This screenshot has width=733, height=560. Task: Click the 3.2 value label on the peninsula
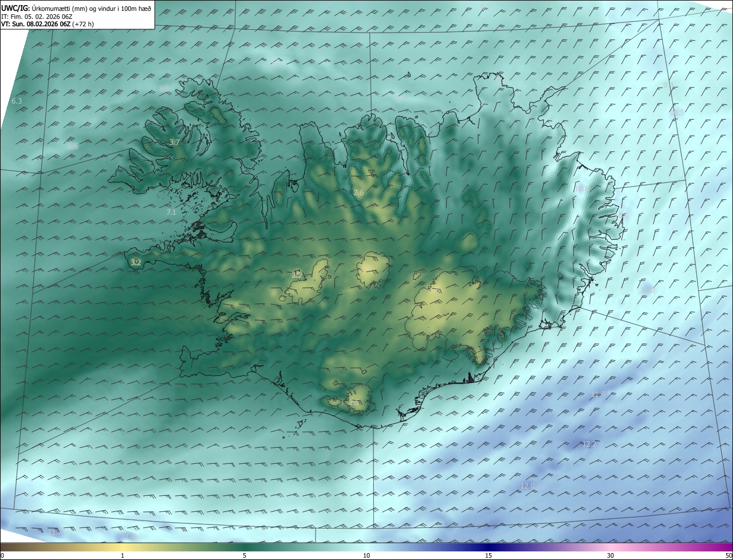136,262
